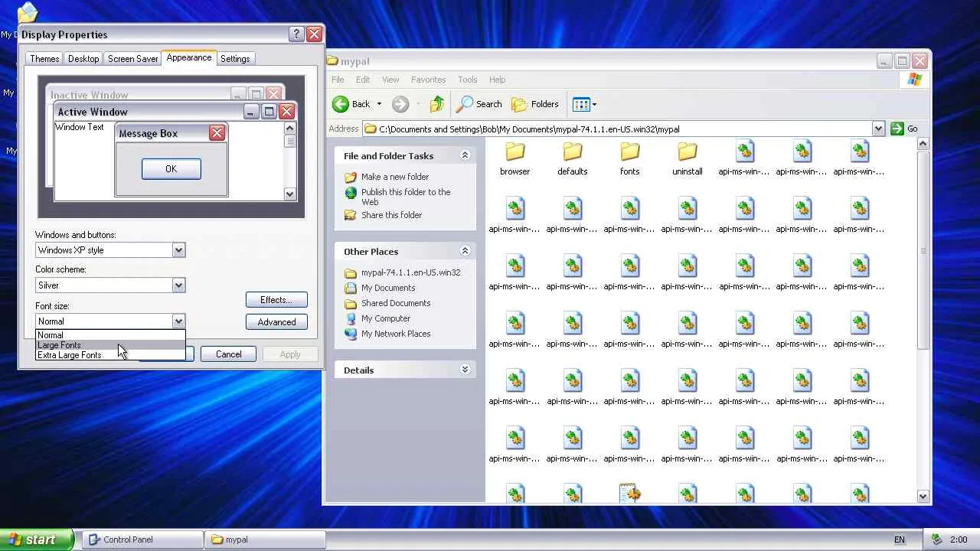Screen dimensions: 980x551
Task: Click the Effects... button
Action: [276, 300]
